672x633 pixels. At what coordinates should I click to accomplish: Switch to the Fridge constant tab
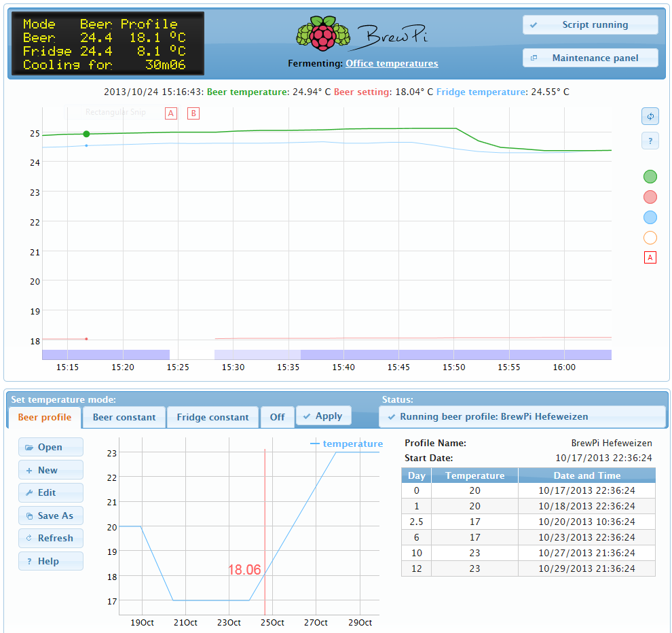(x=212, y=417)
